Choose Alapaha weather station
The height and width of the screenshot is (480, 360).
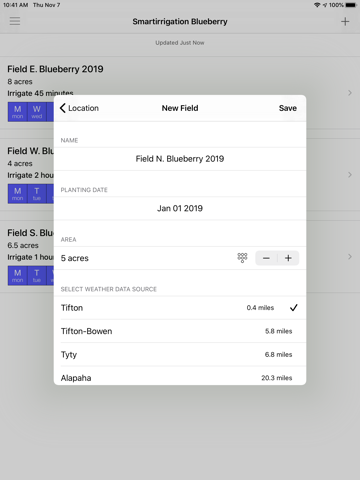click(180, 376)
